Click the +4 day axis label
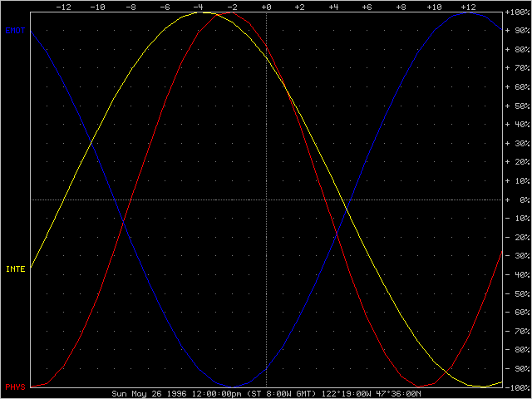The image size is (532, 399). point(333,7)
